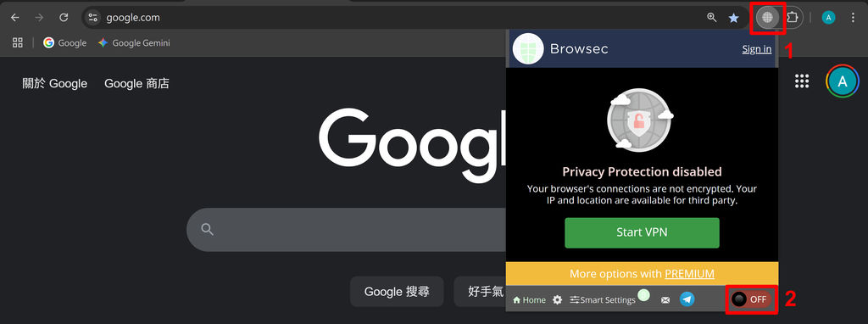This screenshot has height=324, width=868.
Task: Open the PREMIUM link in yellow banner
Action: (x=689, y=274)
